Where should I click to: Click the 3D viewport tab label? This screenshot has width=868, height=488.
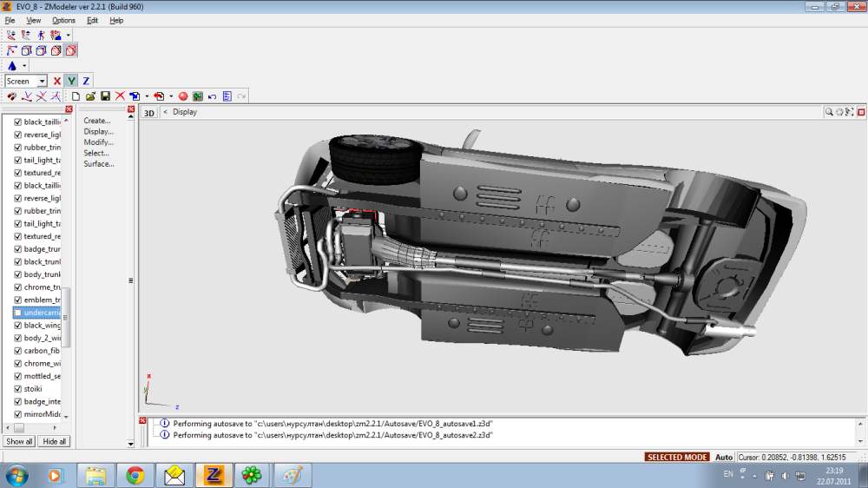[149, 112]
